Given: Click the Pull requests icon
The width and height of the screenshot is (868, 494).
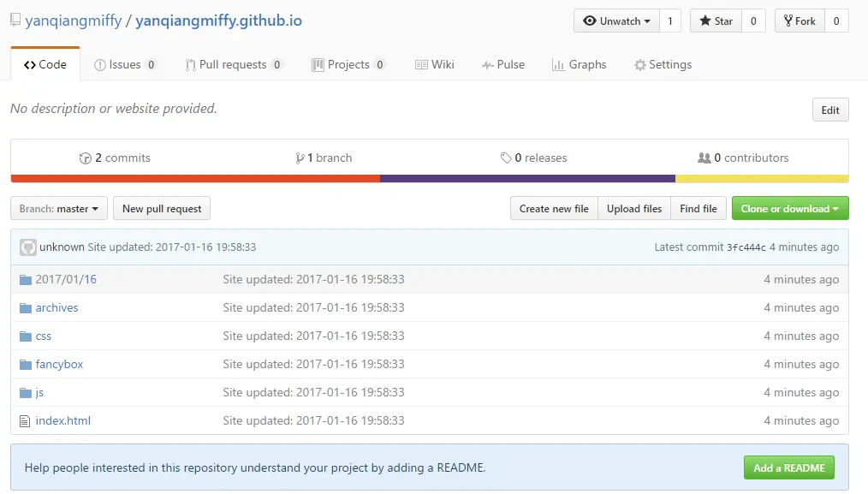Looking at the screenshot, I should point(190,65).
